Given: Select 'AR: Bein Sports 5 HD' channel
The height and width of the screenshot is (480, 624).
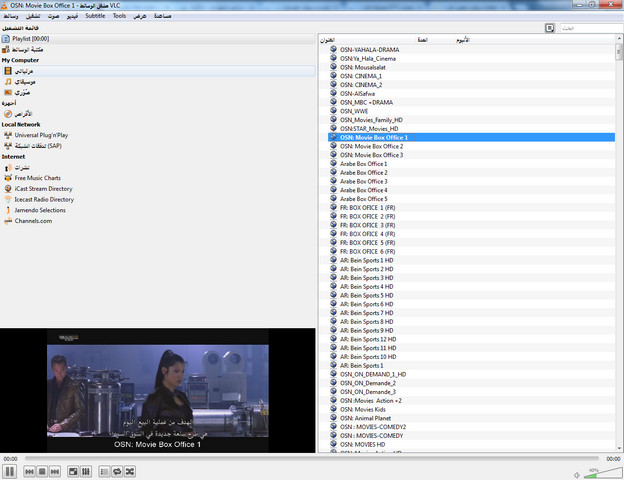Looking at the screenshot, I should click(367, 295).
